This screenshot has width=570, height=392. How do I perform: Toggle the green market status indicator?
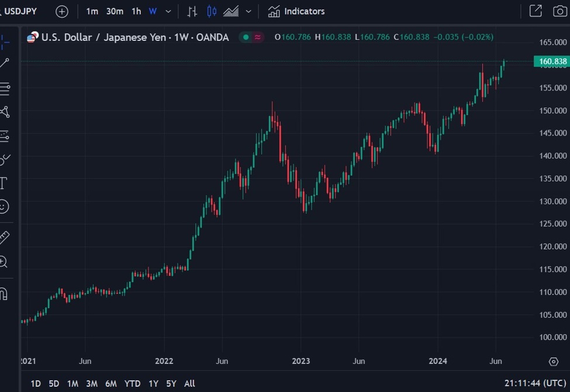click(x=246, y=37)
